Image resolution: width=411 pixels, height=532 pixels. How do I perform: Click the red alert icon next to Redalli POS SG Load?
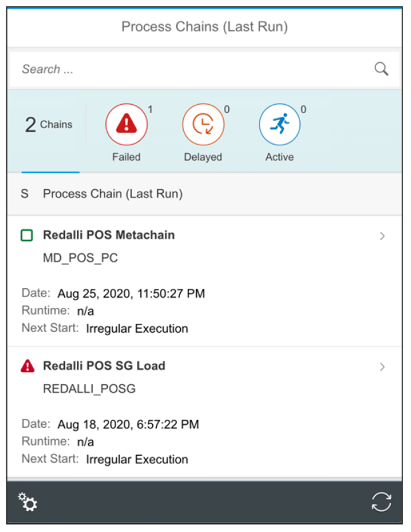coord(27,365)
